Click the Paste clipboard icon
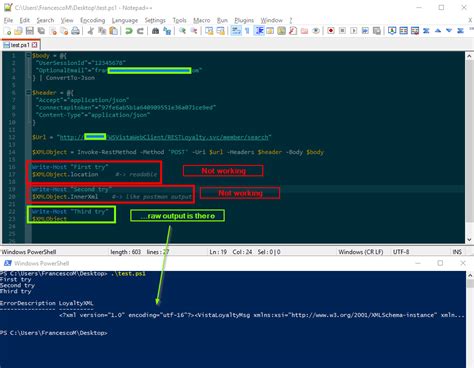The width and height of the screenshot is (474, 368). [x=114, y=31]
